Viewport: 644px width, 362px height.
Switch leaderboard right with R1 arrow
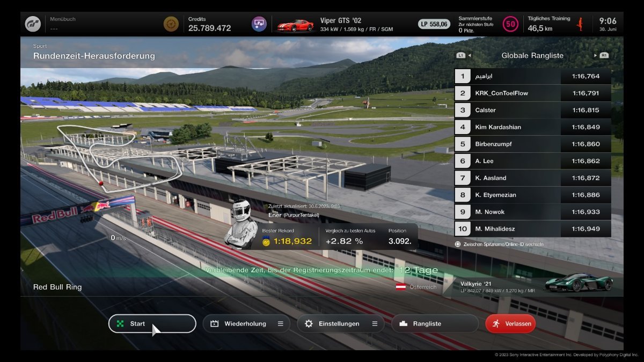point(601,55)
